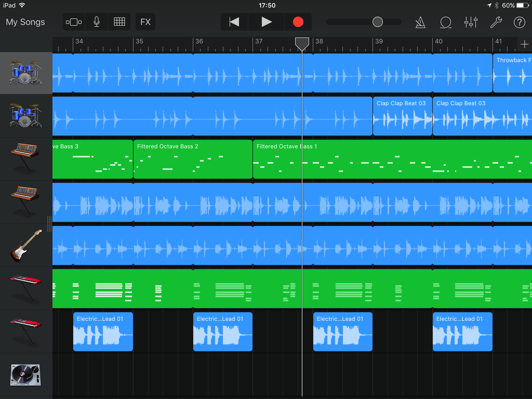
Task: Select the electric guitar track header
Action: [26, 245]
